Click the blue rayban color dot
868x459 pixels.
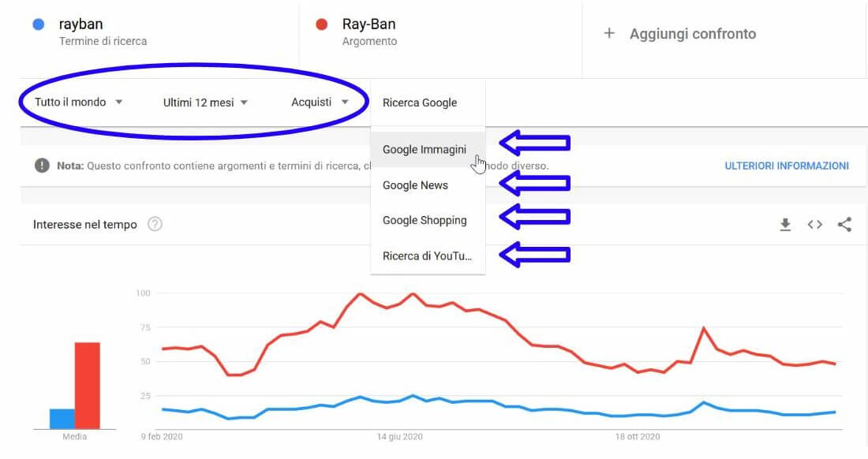click(x=38, y=24)
